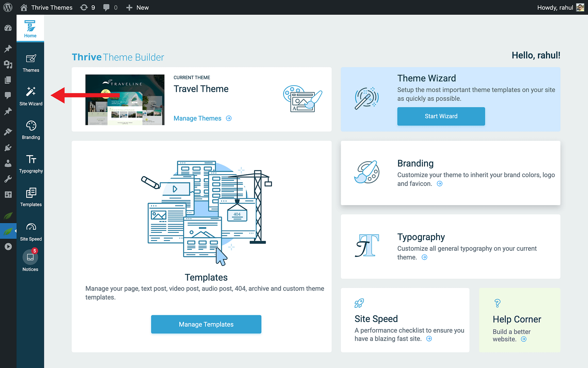Image resolution: width=588 pixels, height=368 pixels.
Task: Follow the Manage Themes link
Action: tap(197, 118)
